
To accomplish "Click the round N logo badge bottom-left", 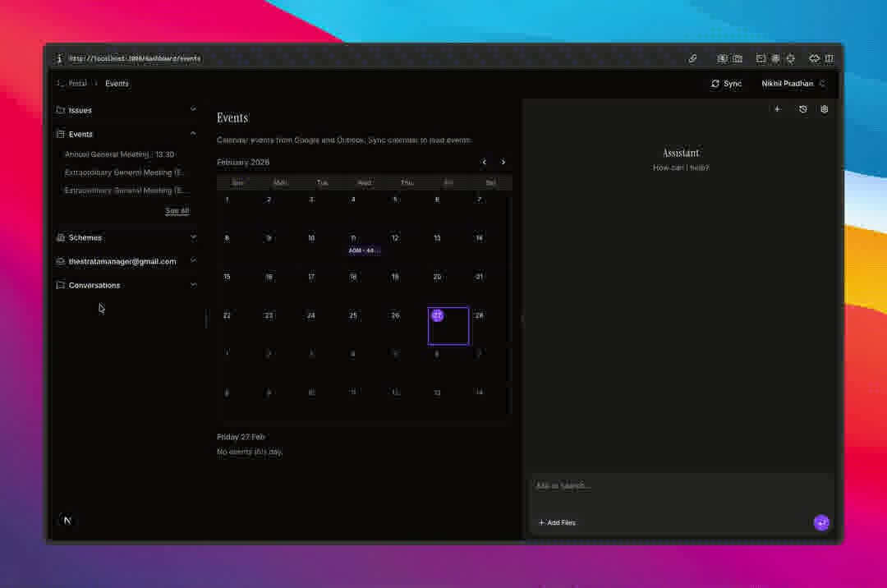I will click(x=67, y=521).
